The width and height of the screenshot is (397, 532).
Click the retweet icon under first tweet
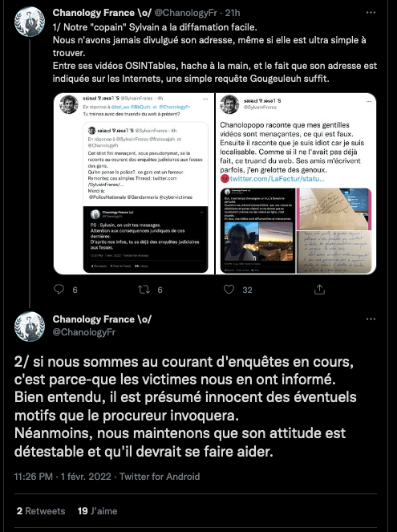(x=144, y=290)
